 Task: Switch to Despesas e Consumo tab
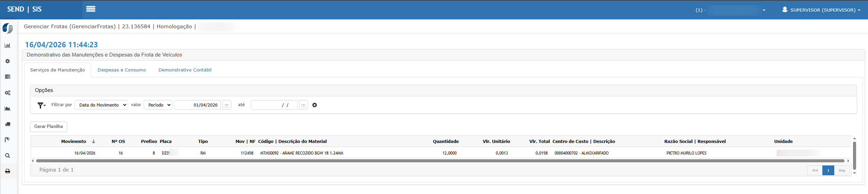pos(122,70)
